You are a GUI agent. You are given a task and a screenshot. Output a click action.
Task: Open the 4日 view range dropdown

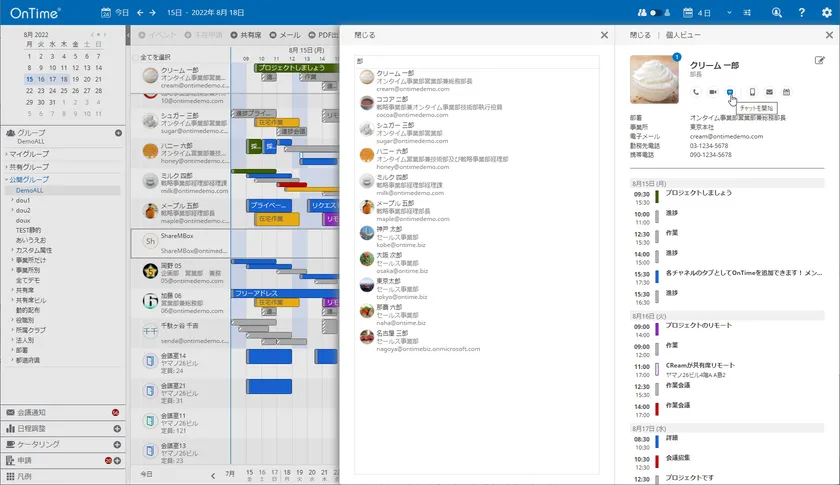tap(729, 12)
